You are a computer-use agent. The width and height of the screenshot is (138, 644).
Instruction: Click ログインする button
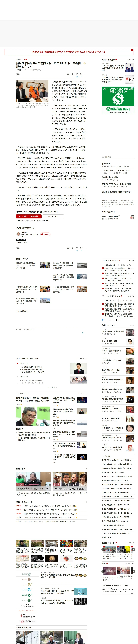[x=53, y=216]
